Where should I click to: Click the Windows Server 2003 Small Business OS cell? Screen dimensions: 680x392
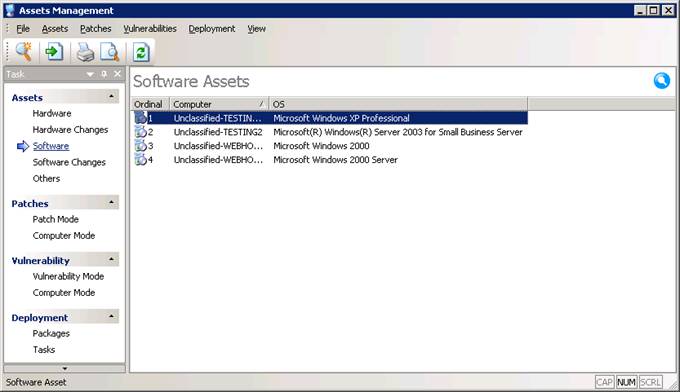[398, 132]
